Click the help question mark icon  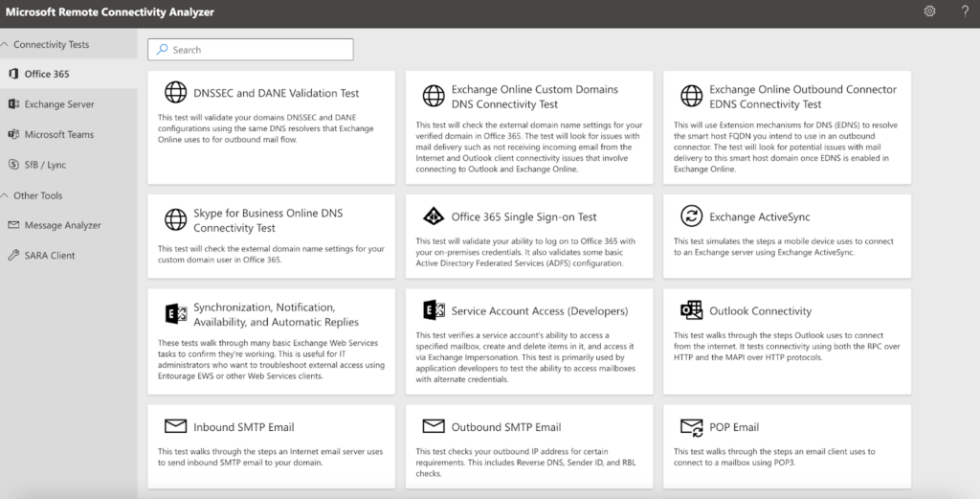pyautogui.click(x=965, y=11)
